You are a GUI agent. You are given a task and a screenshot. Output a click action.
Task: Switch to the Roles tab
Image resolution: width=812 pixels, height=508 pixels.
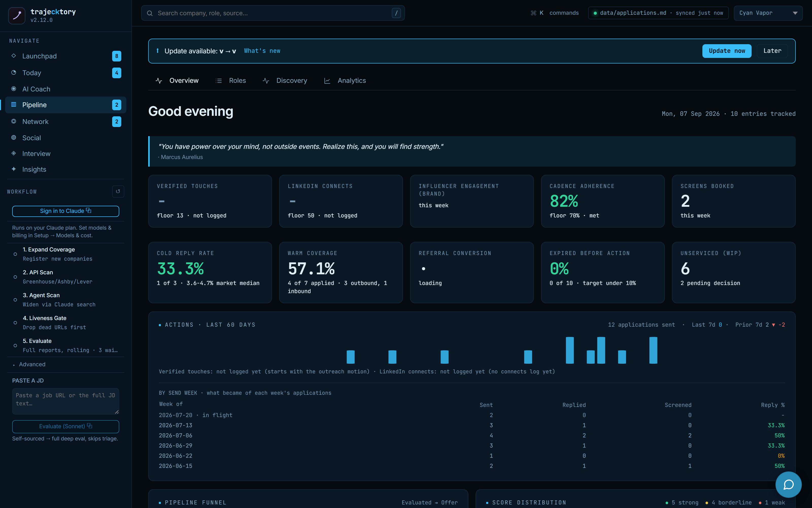click(x=231, y=81)
